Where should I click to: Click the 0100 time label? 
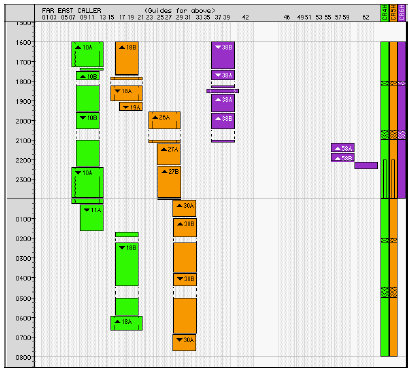[23, 219]
